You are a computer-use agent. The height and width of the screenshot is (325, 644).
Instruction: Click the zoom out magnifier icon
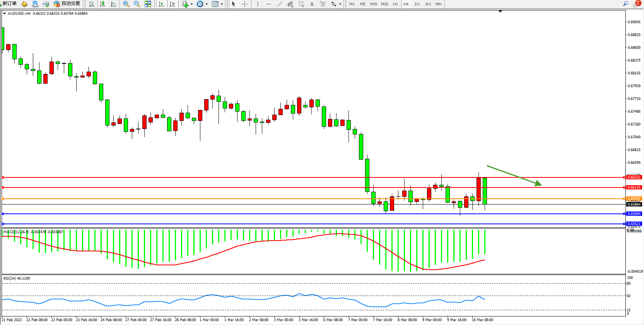coord(137,4)
